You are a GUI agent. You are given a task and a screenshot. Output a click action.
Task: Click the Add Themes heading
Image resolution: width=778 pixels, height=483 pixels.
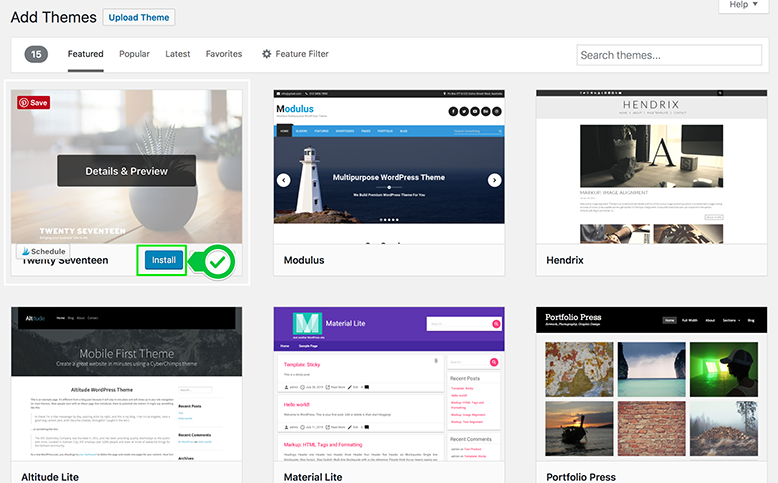tap(54, 17)
